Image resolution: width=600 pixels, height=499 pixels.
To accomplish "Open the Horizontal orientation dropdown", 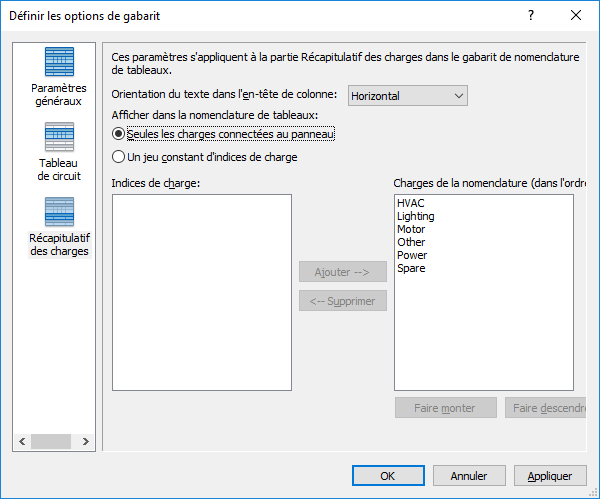I will coord(408,96).
